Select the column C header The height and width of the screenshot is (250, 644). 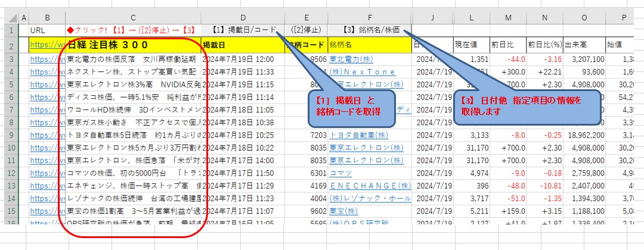tap(132, 17)
